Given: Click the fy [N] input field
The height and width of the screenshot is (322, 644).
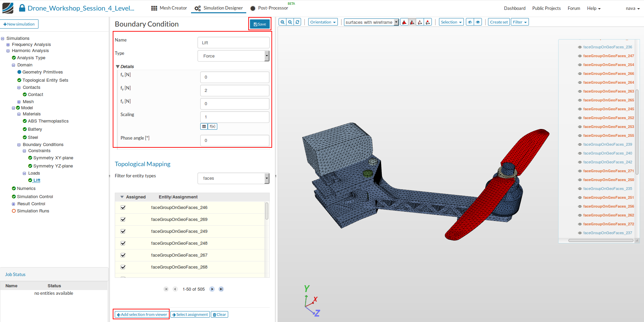Looking at the screenshot, I should pyautogui.click(x=234, y=91).
